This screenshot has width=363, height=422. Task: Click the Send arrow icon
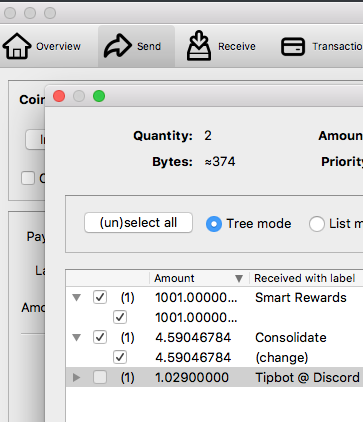point(117,46)
